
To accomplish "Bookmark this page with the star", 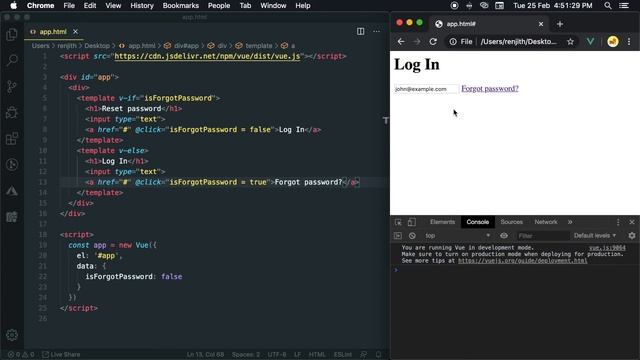I will [x=570, y=42].
